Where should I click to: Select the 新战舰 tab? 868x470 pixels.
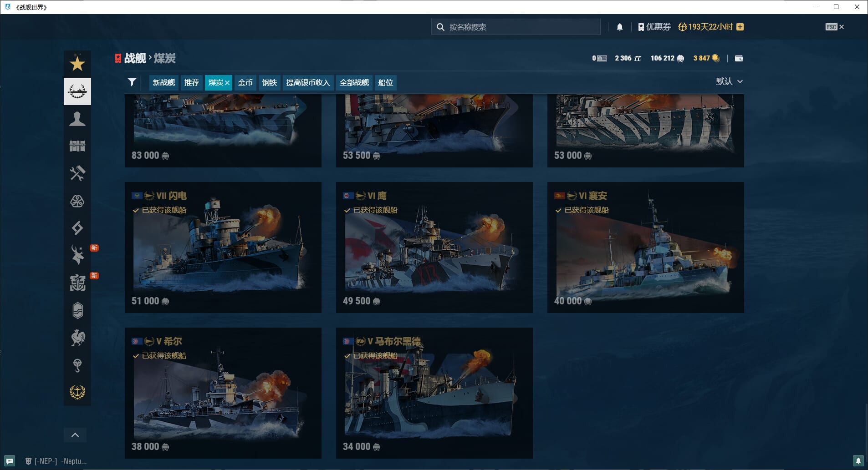[x=163, y=83]
